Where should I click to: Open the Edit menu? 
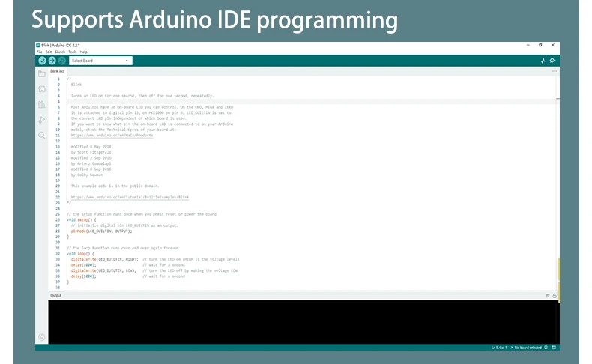pos(49,52)
